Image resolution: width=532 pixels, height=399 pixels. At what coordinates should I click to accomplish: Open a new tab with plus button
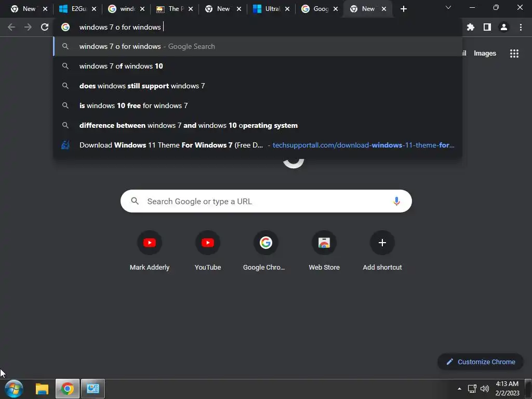(x=403, y=9)
